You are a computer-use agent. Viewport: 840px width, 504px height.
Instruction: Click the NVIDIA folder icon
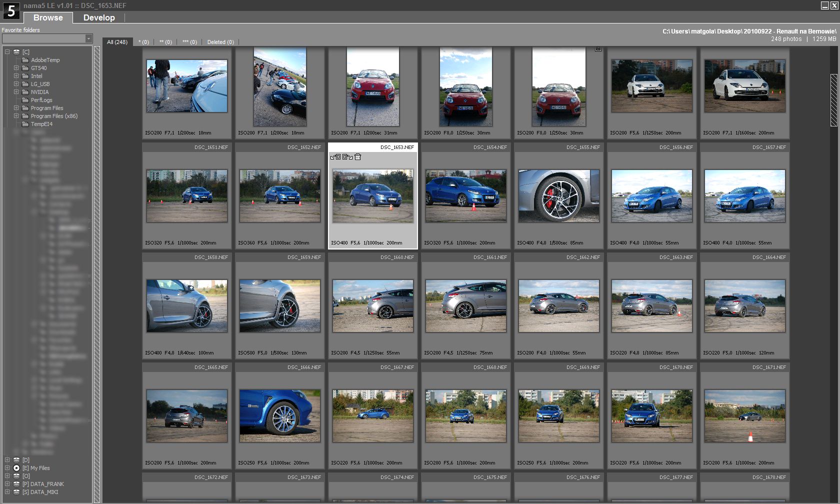pos(25,92)
